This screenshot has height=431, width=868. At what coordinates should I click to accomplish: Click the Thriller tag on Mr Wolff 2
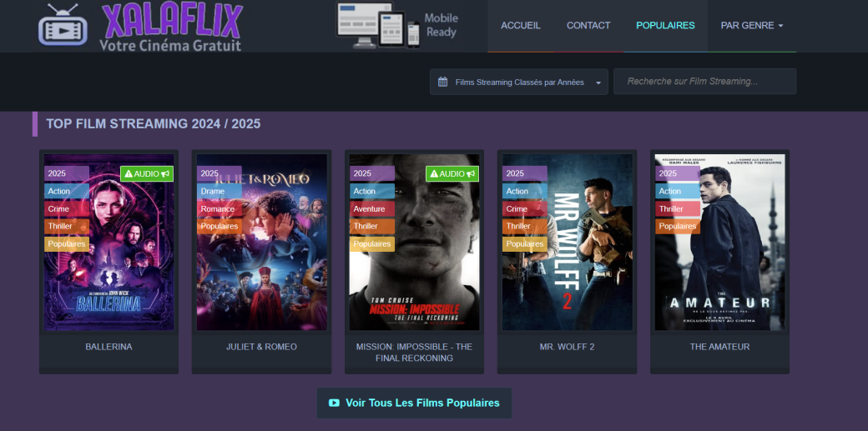[525, 226]
